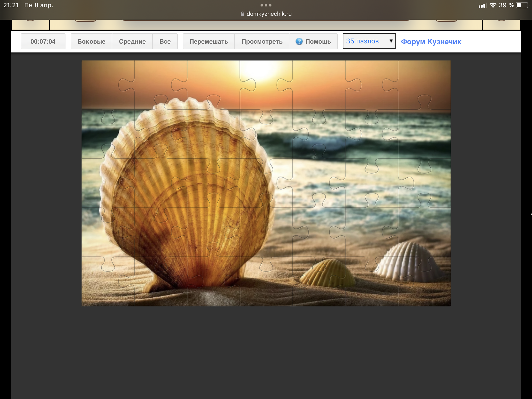Tap the battery indicator icon
532x399 pixels.
pos(522,5)
